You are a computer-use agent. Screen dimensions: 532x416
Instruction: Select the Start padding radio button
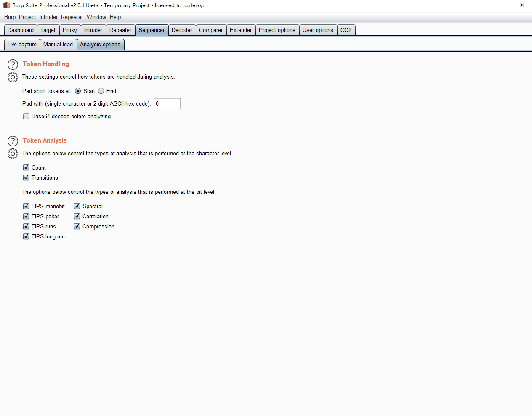click(78, 91)
